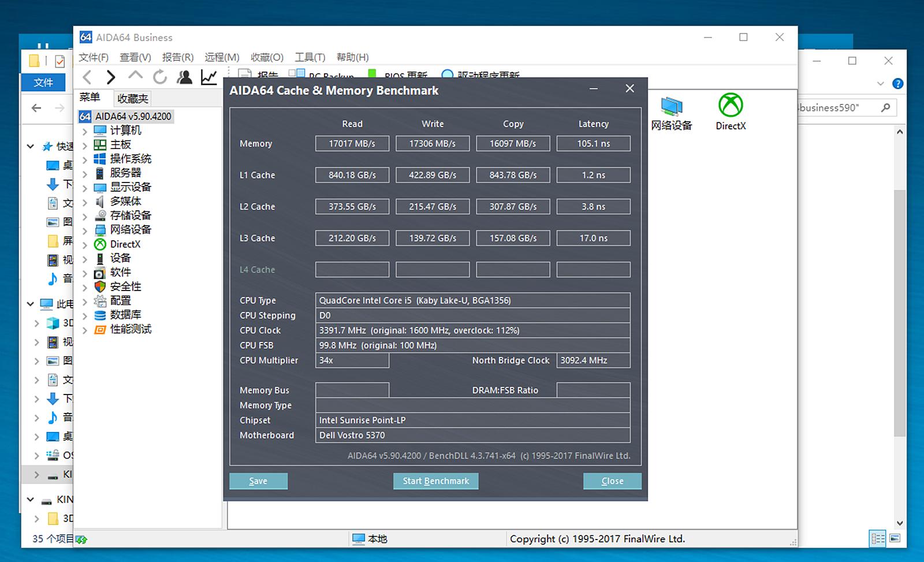Select the 存储设备 tree item
The width and height of the screenshot is (924, 562).
pyautogui.click(x=131, y=215)
